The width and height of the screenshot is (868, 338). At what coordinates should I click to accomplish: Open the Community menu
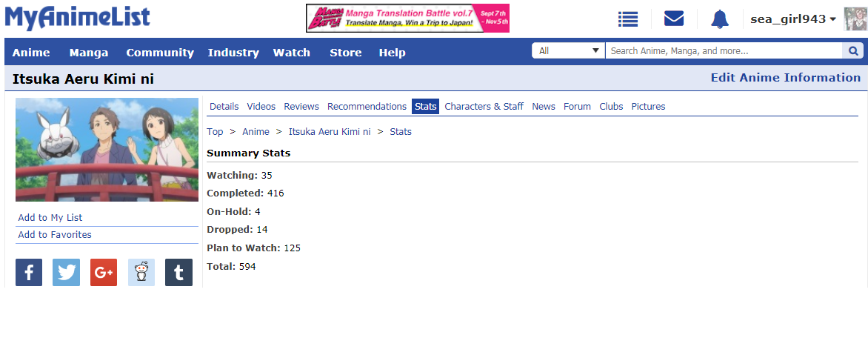(160, 53)
